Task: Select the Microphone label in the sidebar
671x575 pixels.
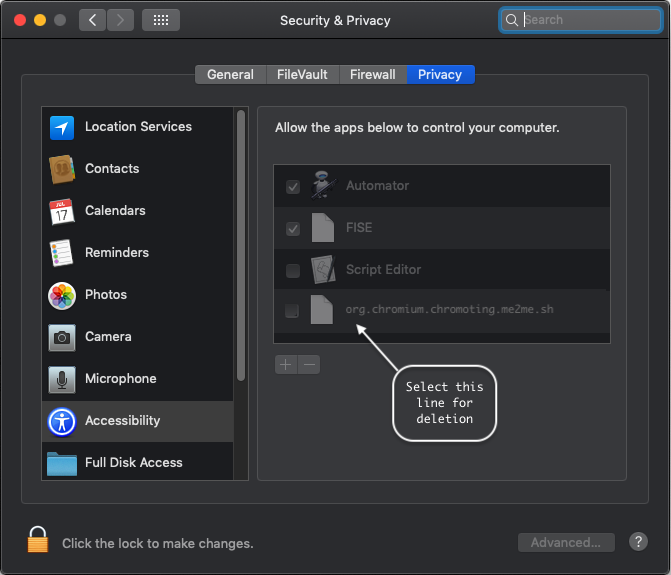Action: pos(121,379)
